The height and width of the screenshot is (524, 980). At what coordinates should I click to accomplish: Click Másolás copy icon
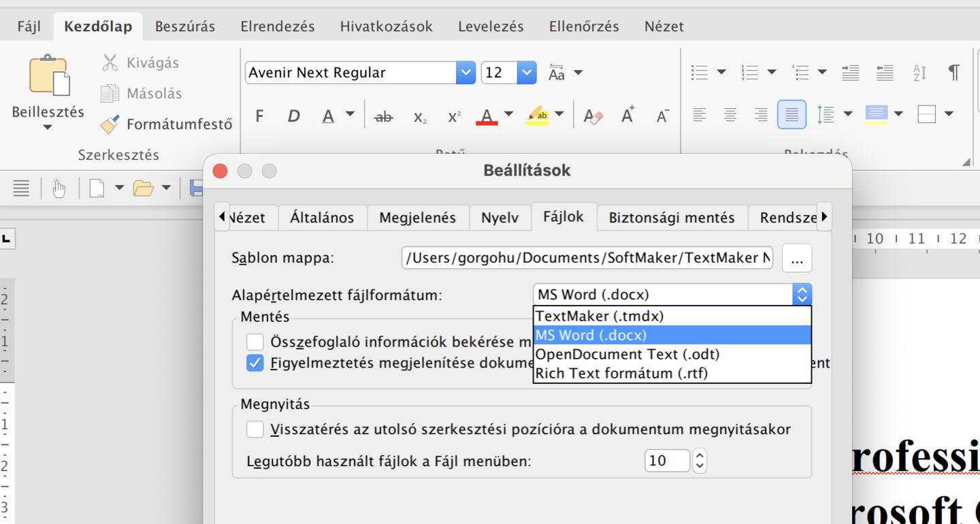(x=110, y=93)
